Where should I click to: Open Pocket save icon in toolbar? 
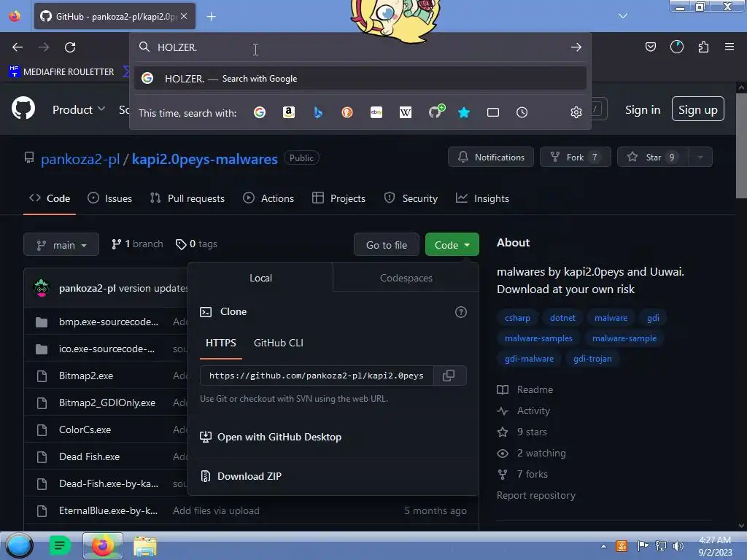[650, 47]
